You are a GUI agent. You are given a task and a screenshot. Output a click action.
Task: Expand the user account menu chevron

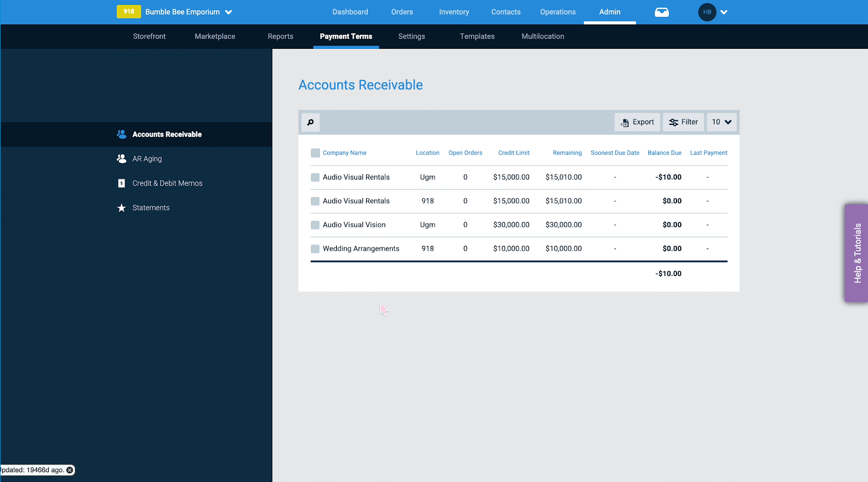point(724,12)
